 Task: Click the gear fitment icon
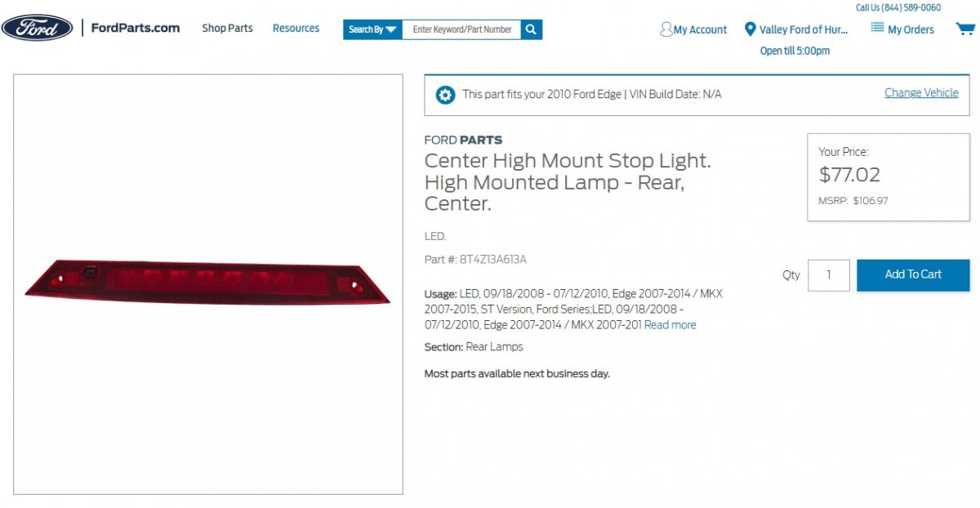(x=445, y=95)
